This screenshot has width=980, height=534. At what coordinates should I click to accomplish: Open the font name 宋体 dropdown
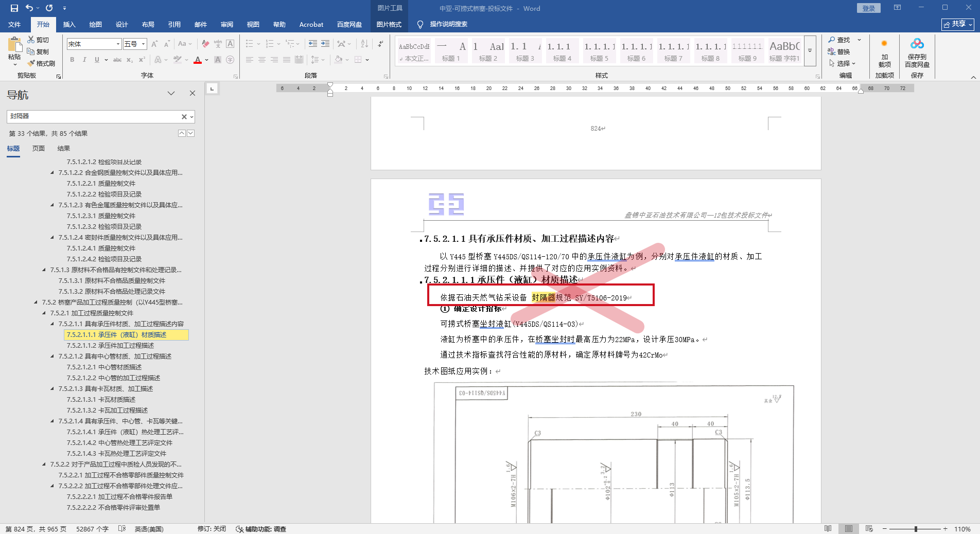coord(118,44)
